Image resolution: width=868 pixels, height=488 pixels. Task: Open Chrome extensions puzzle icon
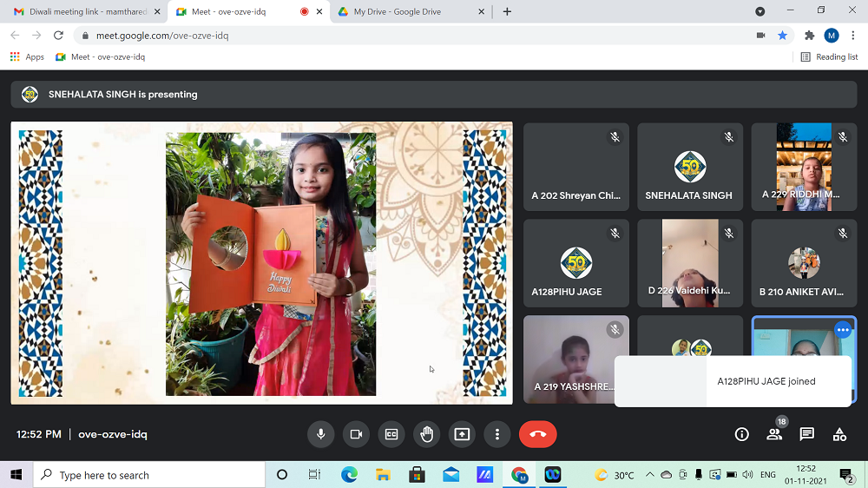click(x=809, y=36)
